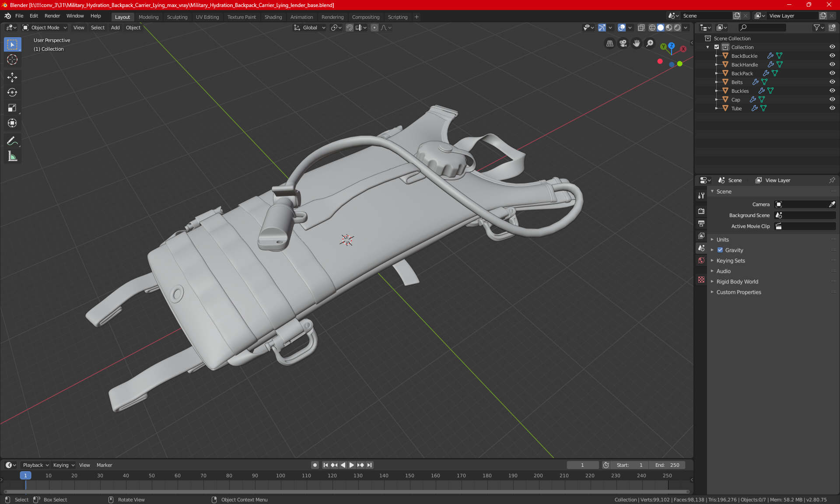Switch to the Sculpting workspace tab
The image size is (840, 504).
[177, 17]
